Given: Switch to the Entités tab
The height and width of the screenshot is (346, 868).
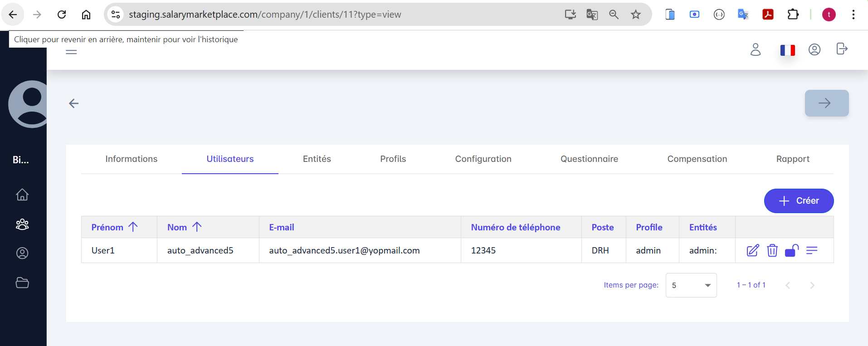Looking at the screenshot, I should coord(317,159).
